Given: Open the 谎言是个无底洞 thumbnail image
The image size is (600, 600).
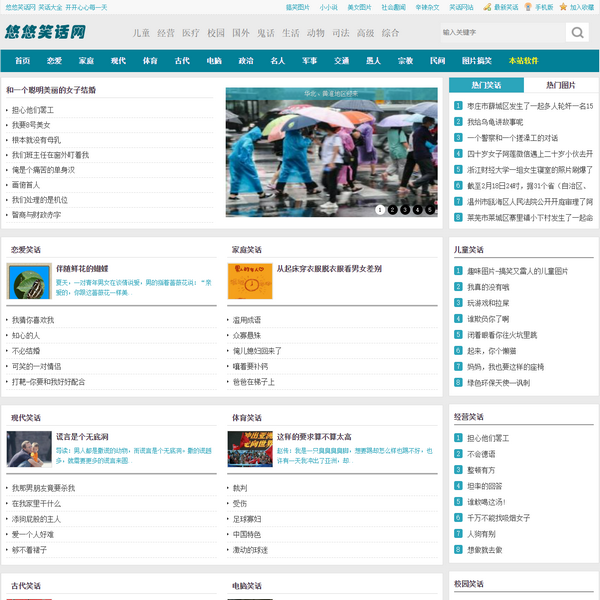Looking at the screenshot, I should coord(29,449).
